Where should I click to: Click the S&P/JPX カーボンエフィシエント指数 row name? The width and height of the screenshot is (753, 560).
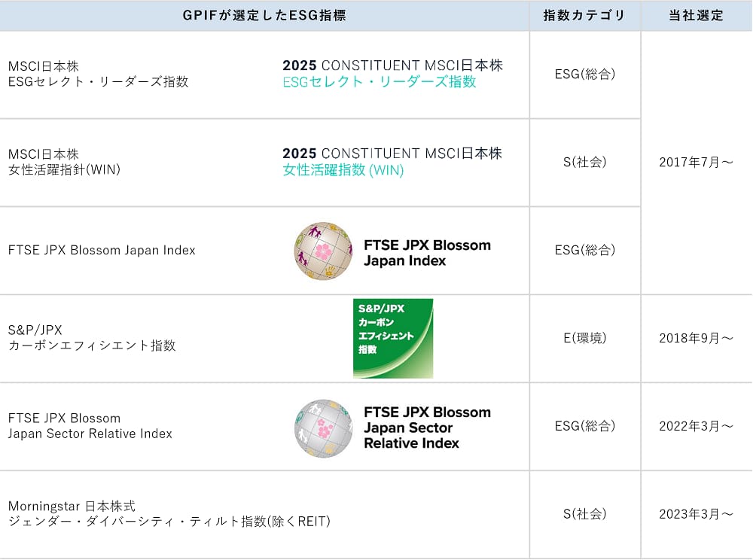92,338
